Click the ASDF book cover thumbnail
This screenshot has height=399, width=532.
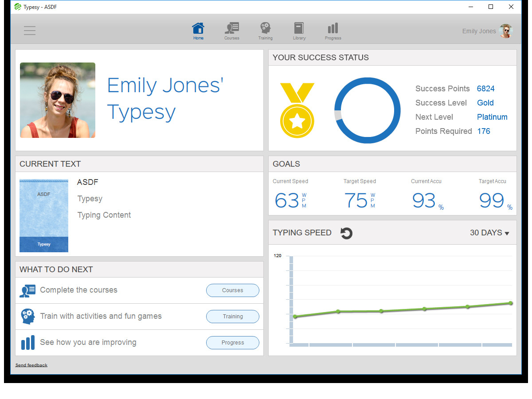[44, 216]
